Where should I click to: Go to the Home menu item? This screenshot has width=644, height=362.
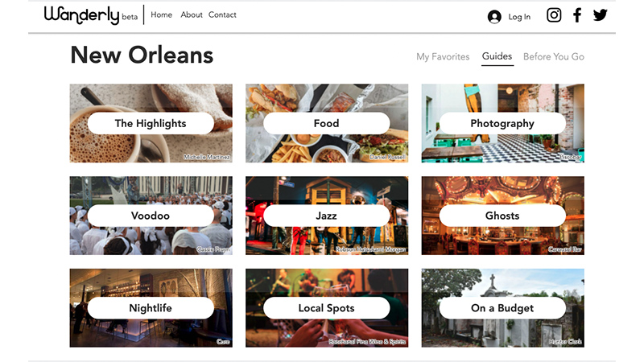[x=162, y=14]
